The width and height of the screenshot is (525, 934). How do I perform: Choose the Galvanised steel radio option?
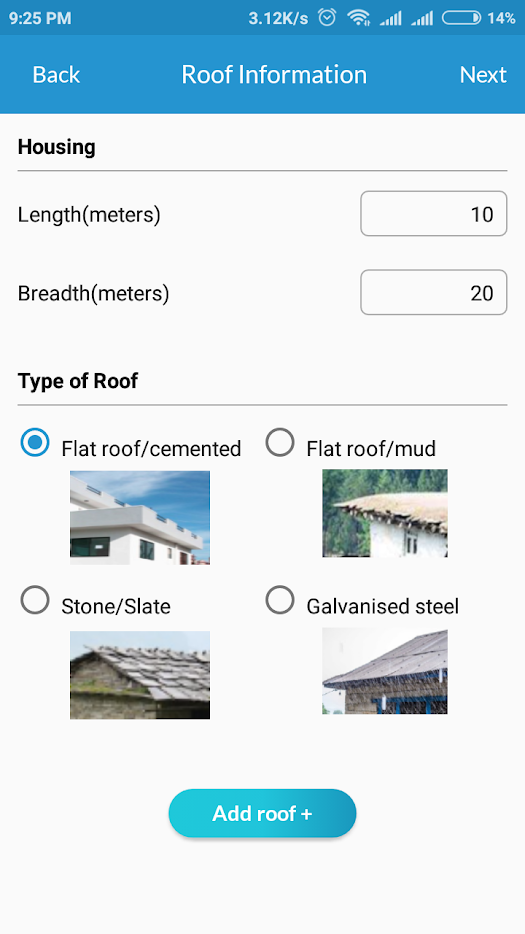(x=280, y=600)
